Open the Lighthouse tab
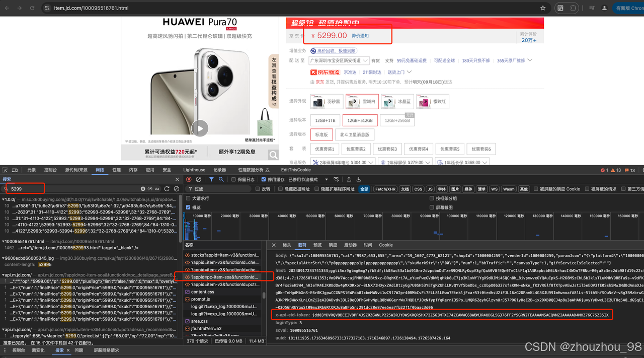The height and width of the screenshot is (358, 644). pos(194,170)
